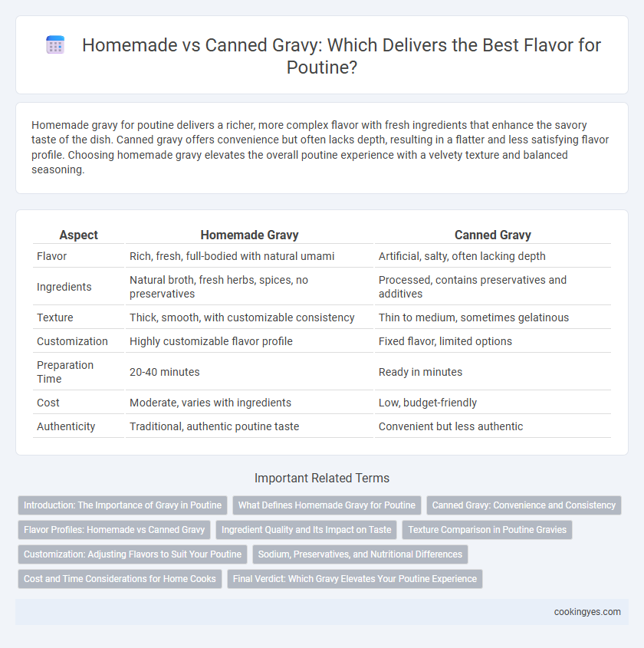Viewport: 644px width, 648px height.
Task: Click the 'Authenticity' row label in table
Action: (66, 426)
